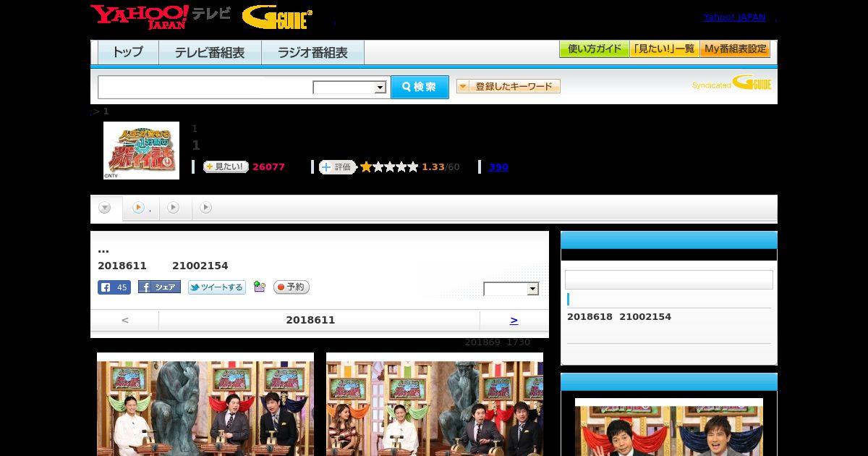Go to the previous date with < arrow
The width and height of the screenshot is (868, 456).
click(125, 320)
